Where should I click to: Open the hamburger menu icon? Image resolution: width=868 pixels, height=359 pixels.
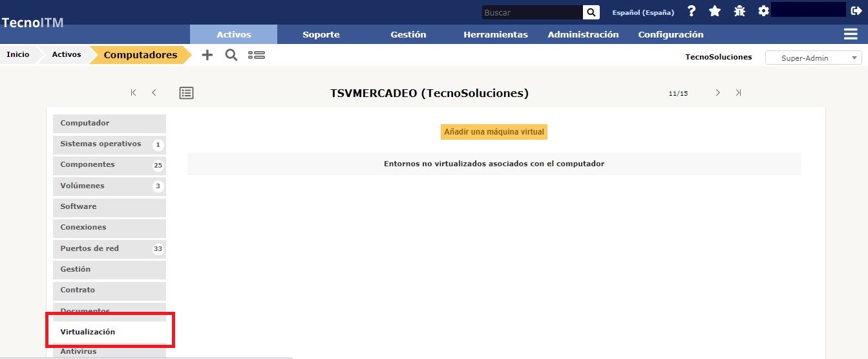(x=851, y=34)
